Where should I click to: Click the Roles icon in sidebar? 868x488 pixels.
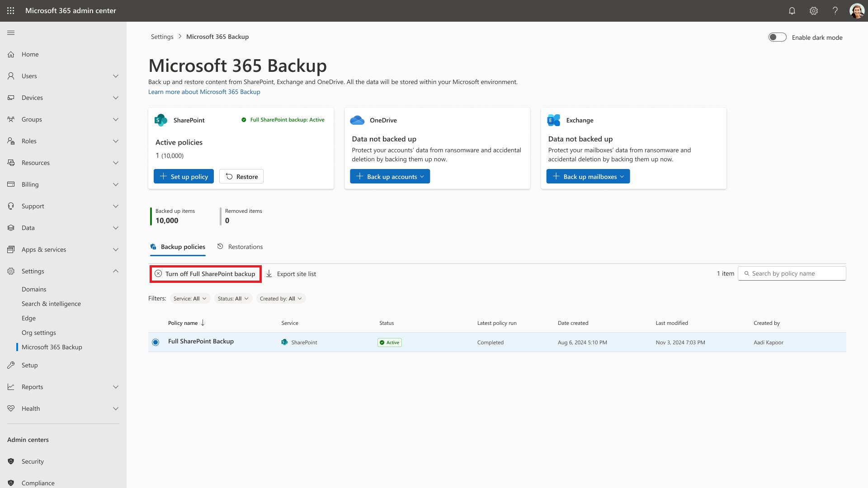[x=11, y=141]
